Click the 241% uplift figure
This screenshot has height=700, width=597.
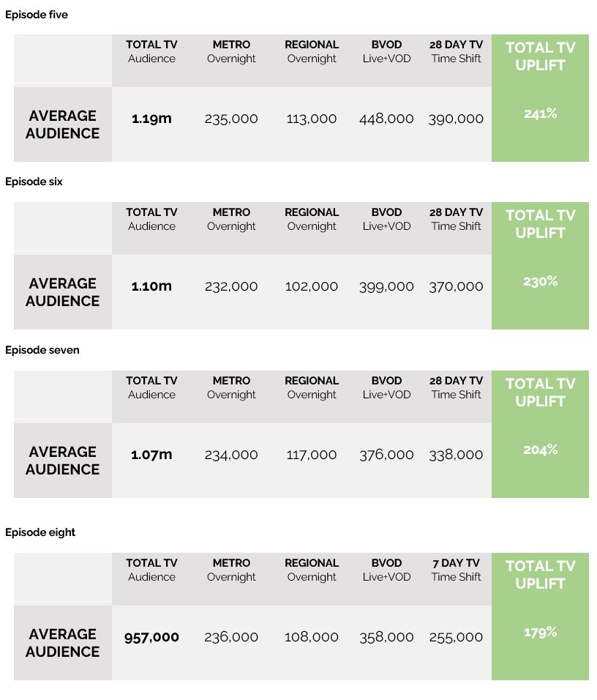point(540,113)
